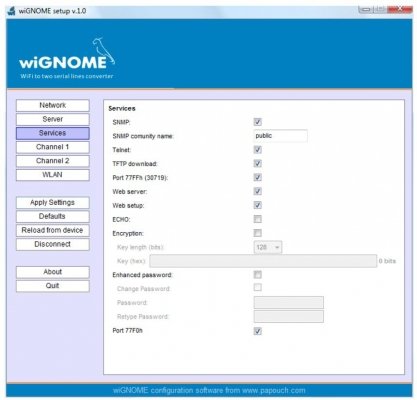Image resolution: width=417 pixels, height=400 pixels.
Task: Enable the ECHO service checkbox
Action: pos(258,219)
